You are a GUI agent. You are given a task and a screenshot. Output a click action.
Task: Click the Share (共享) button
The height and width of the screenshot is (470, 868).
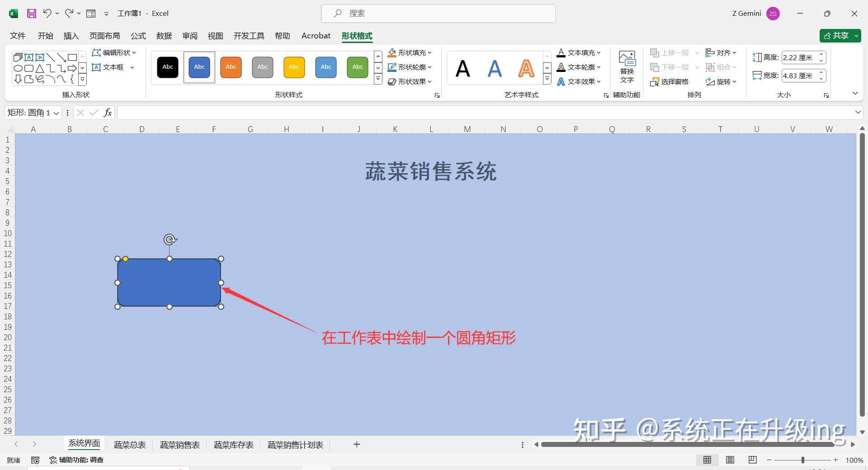[x=840, y=35]
